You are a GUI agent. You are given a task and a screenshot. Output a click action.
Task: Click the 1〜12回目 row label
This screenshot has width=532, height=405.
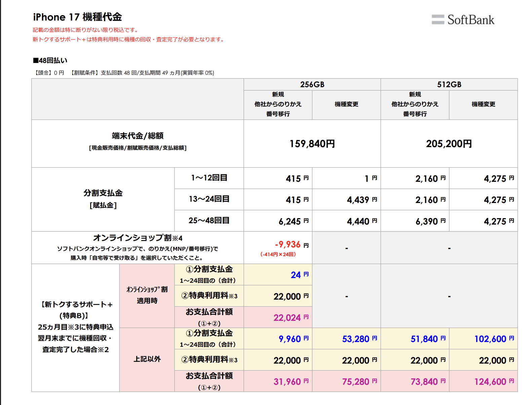click(x=209, y=178)
